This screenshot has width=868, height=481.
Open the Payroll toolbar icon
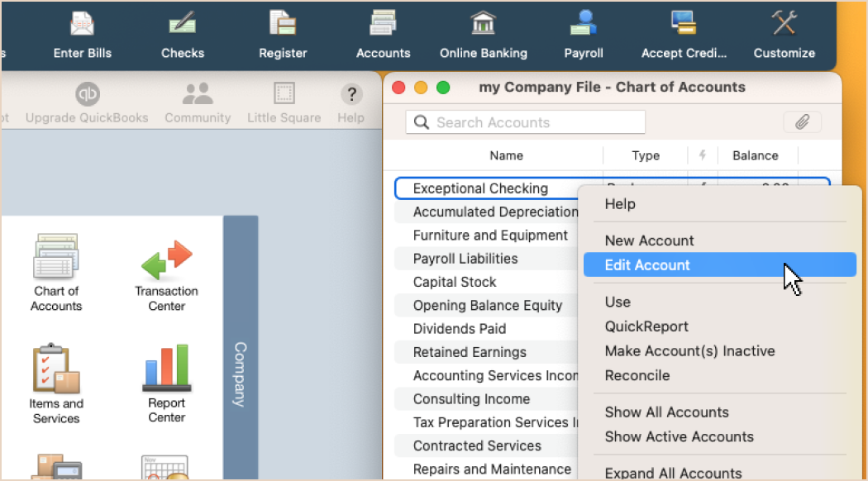[x=584, y=35]
